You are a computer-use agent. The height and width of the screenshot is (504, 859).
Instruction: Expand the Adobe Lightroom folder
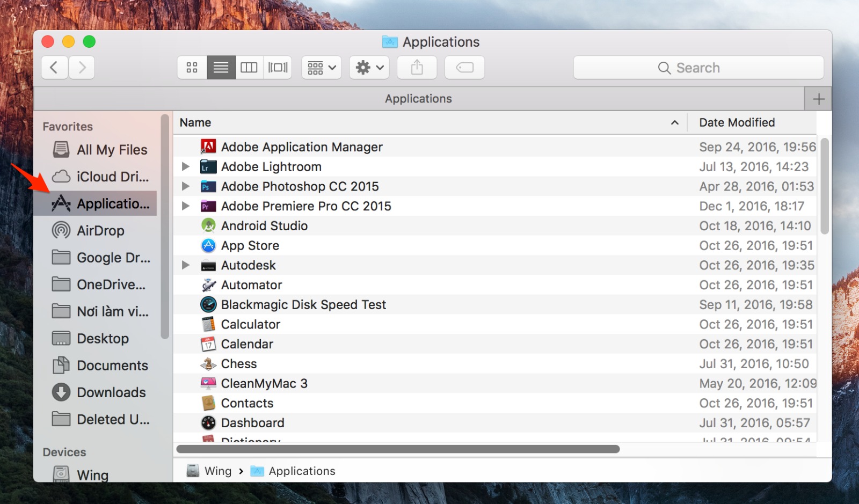tap(186, 166)
